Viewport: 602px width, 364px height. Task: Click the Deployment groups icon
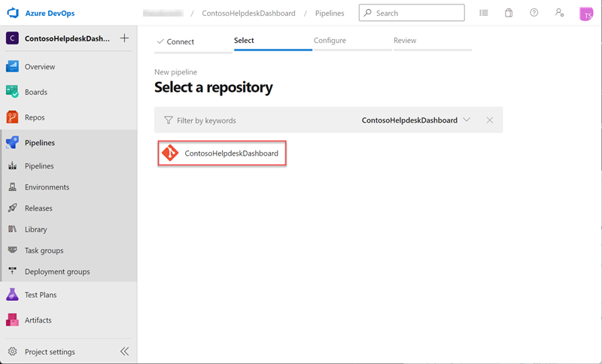13,271
